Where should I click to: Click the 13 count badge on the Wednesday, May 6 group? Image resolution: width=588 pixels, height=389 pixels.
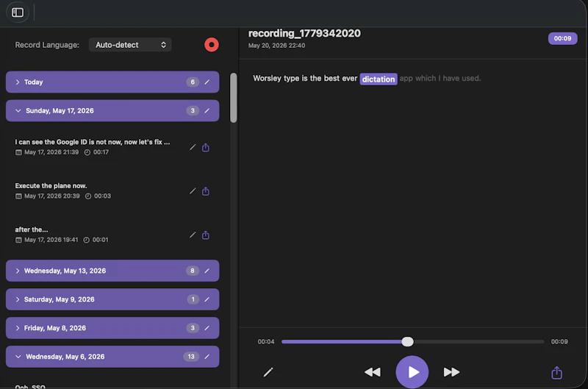191,357
